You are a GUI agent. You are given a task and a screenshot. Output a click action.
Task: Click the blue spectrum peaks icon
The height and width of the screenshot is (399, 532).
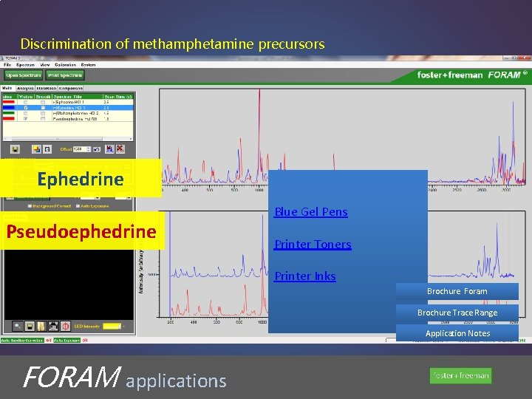109,149
